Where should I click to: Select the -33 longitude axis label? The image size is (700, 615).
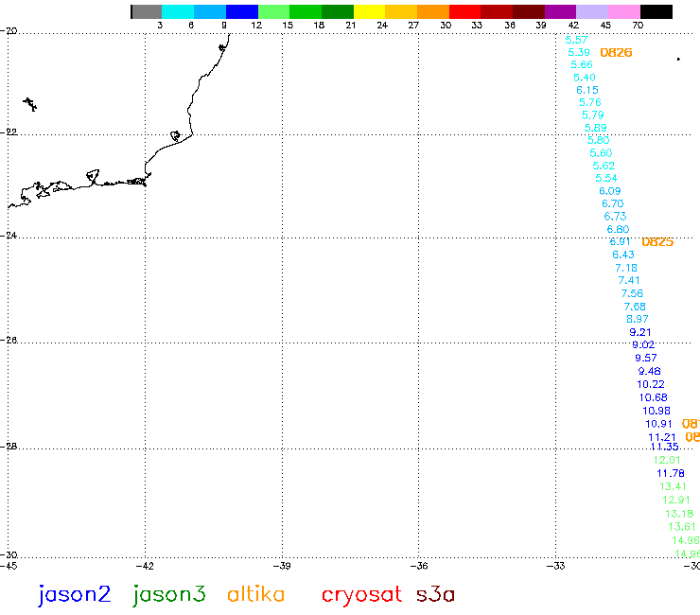(x=556, y=567)
